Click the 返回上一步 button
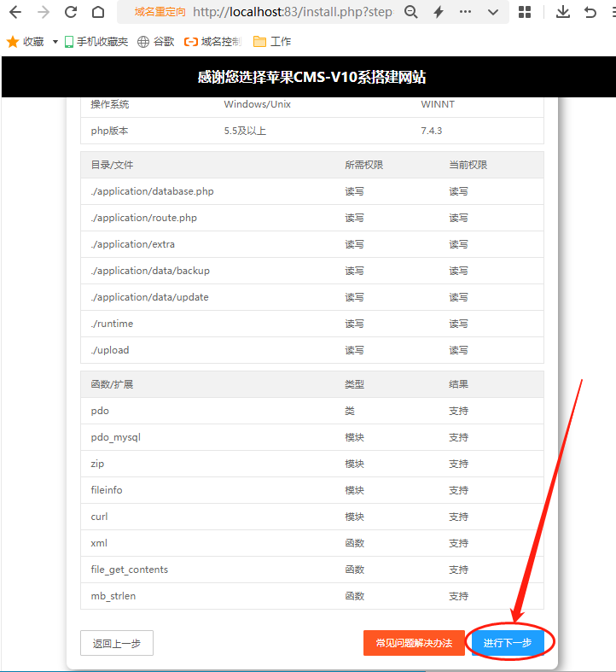The width and height of the screenshot is (616, 672). point(117,643)
